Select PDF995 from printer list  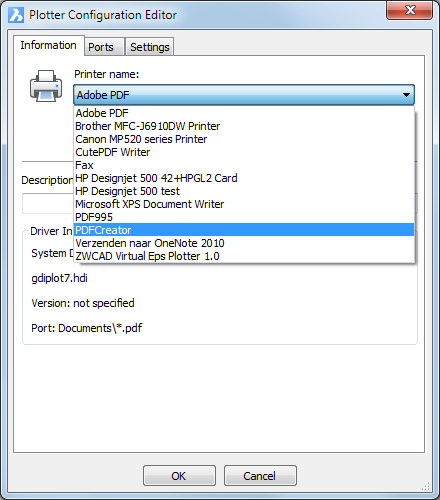(244, 217)
